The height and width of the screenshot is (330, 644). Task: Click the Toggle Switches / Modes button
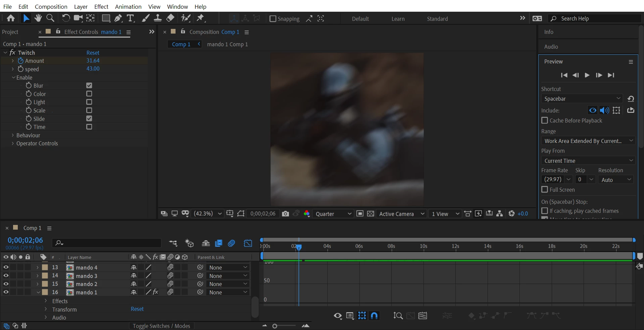click(161, 326)
